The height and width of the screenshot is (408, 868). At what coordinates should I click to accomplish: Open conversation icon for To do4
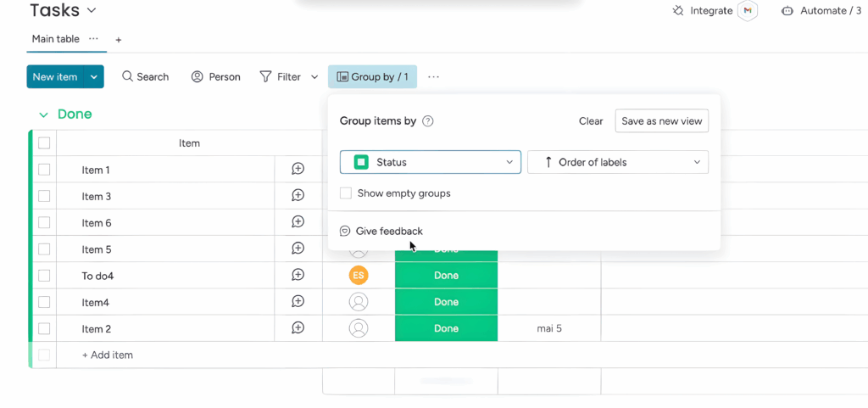298,275
